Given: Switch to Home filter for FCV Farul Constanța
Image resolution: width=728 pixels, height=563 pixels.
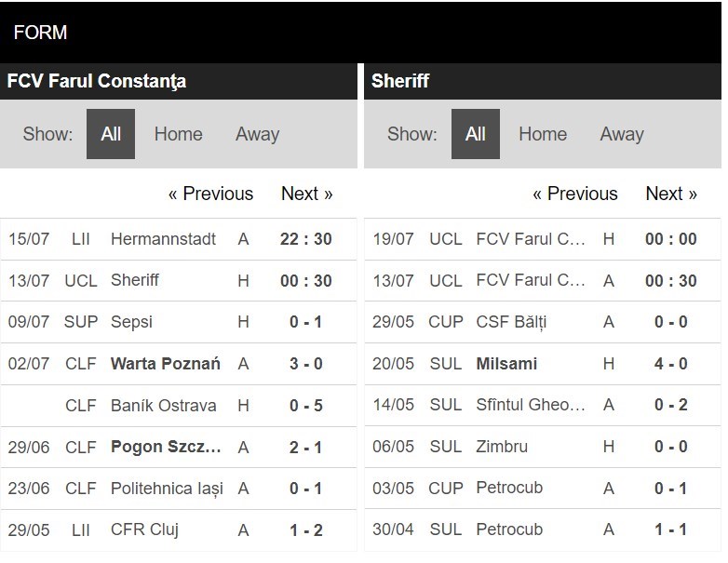Looking at the screenshot, I should (x=179, y=134).
